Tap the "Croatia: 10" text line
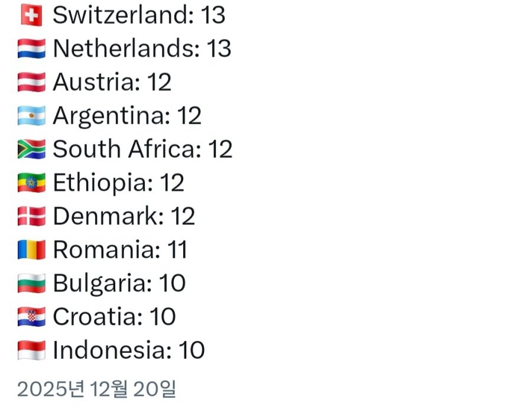The image size is (532, 412). point(114,317)
